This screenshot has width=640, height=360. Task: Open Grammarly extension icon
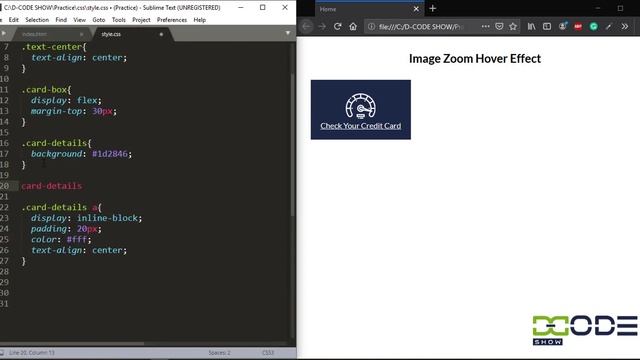point(593,27)
